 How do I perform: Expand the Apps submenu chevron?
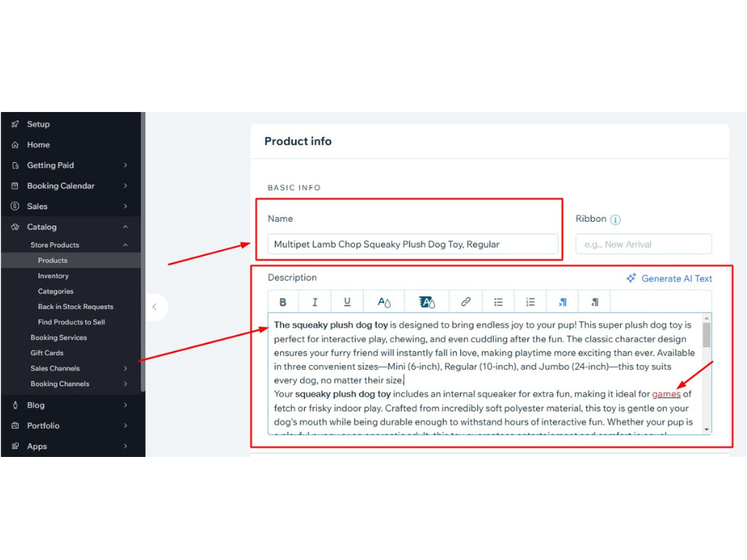coord(125,447)
